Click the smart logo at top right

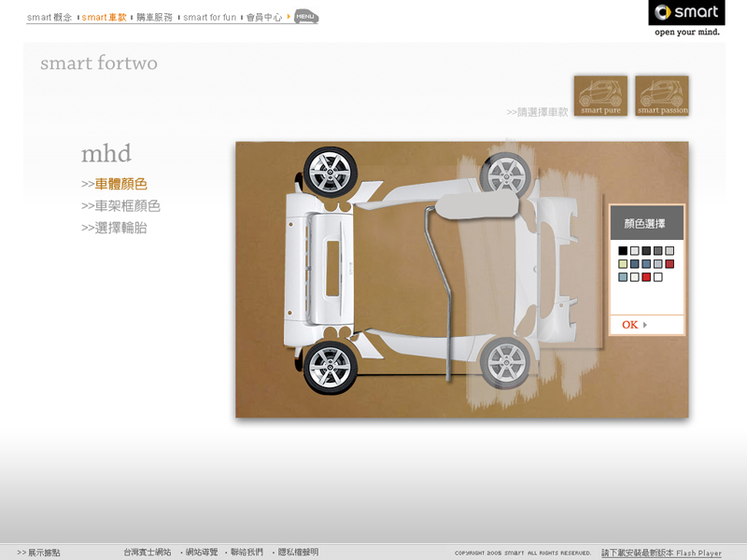pos(686,12)
